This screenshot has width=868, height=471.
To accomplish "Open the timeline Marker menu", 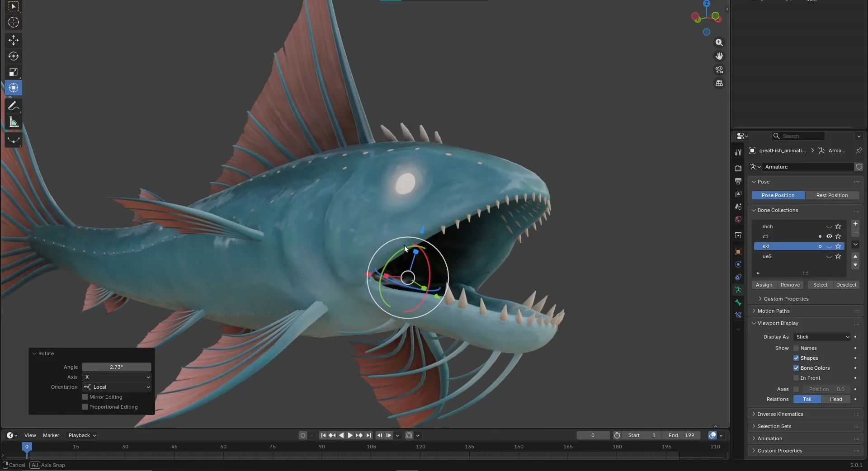I will pyautogui.click(x=51, y=435).
